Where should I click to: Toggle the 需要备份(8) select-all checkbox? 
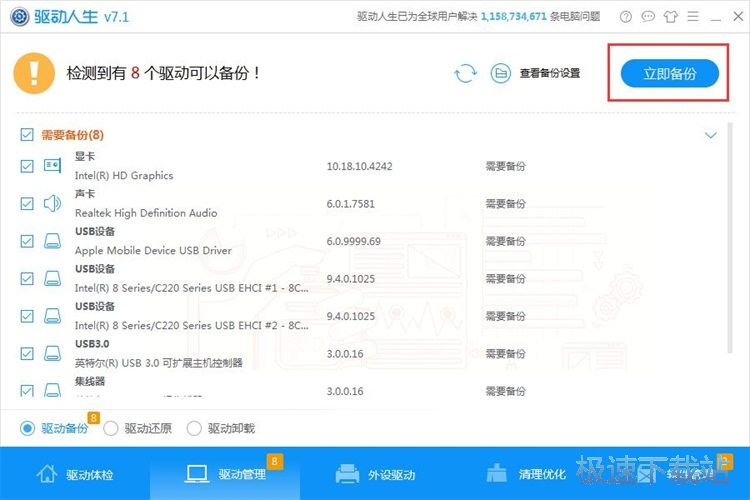click(x=27, y=134)
